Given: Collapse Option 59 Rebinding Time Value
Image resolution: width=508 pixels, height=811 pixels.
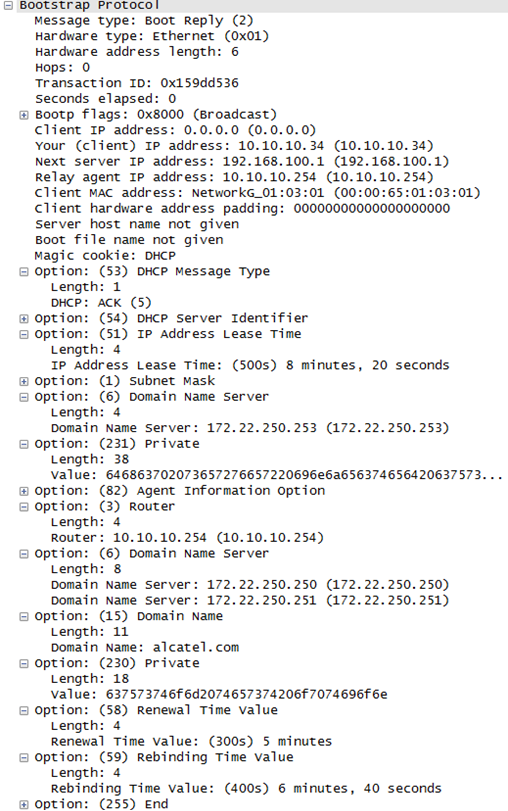Looking at the screenshot, I should point(24,758).
